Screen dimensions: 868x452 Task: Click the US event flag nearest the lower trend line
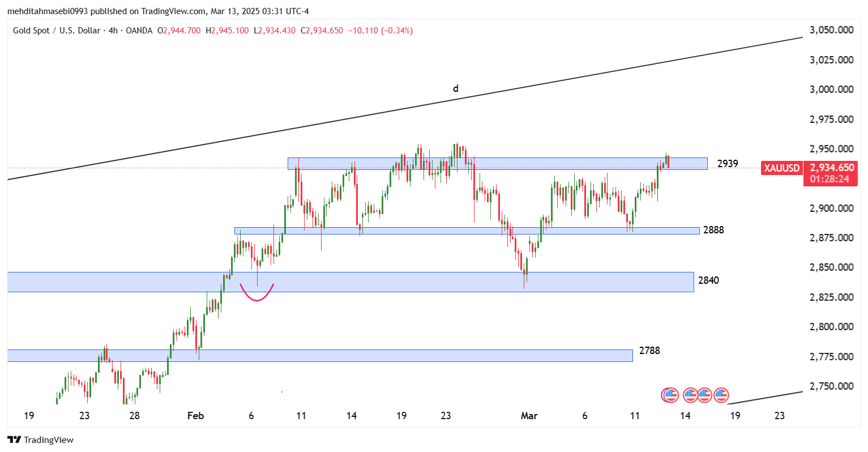pyautogui.click(x=721, y=395)
